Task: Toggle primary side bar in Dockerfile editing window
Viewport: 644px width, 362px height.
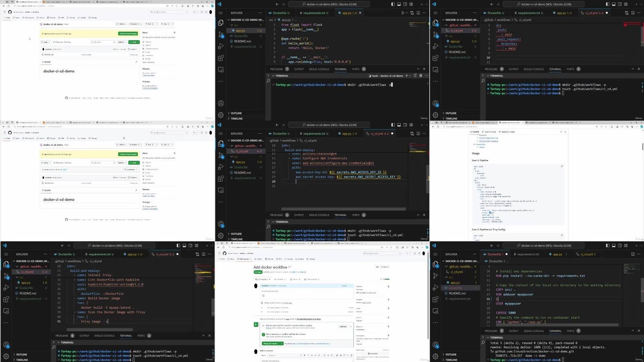Action: (608, 245)
